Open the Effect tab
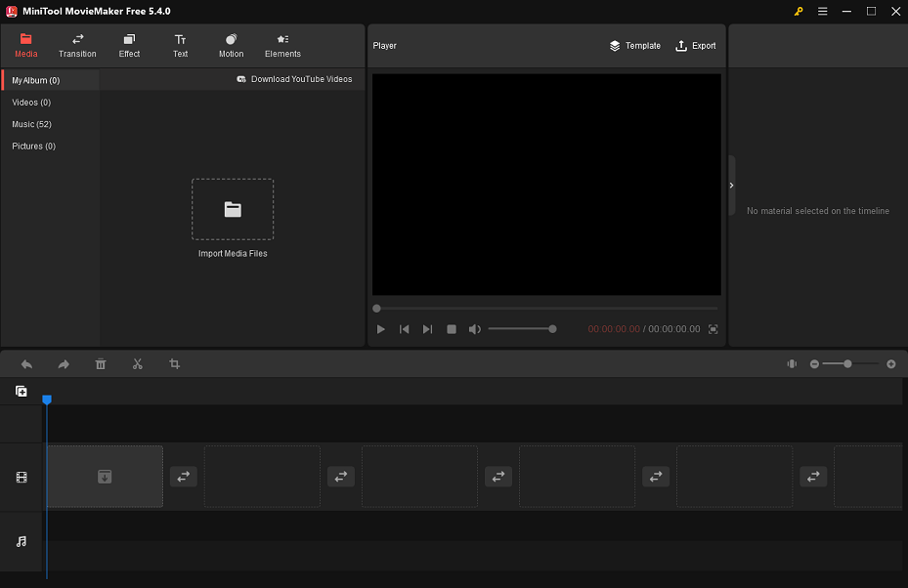 tap(129, 46)
